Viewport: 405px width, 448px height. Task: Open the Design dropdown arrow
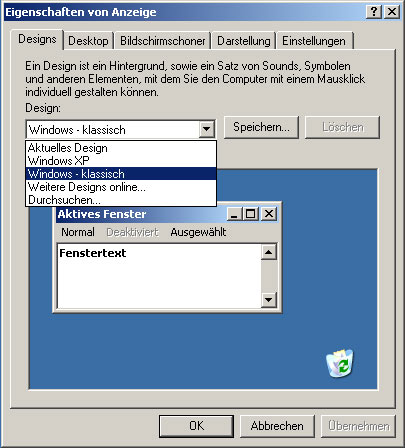coord(206,129)
